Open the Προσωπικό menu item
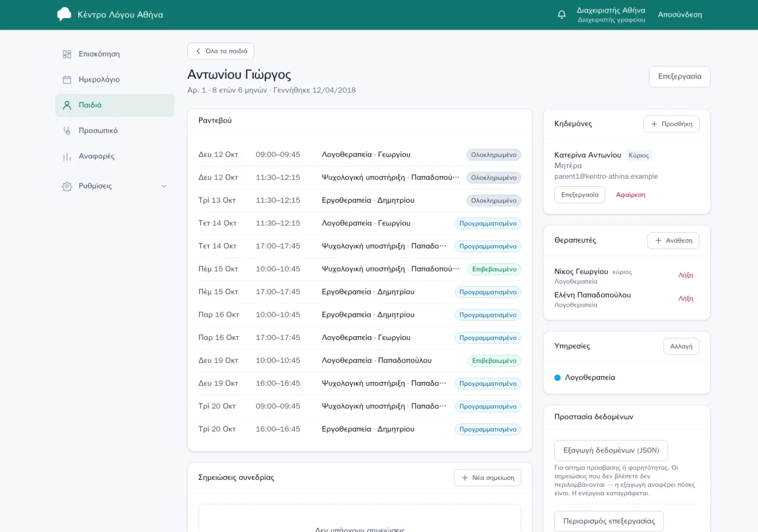This screenshot has height=532, width=758. (115, 131)
